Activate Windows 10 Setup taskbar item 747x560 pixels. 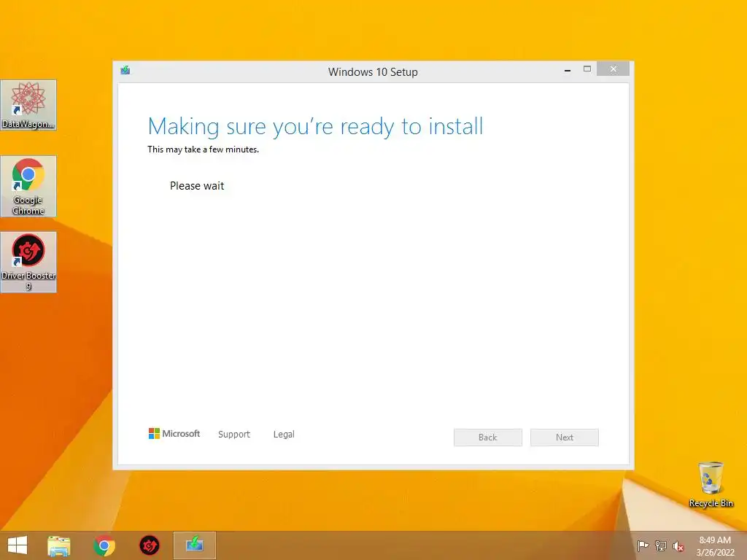point(194,545)
